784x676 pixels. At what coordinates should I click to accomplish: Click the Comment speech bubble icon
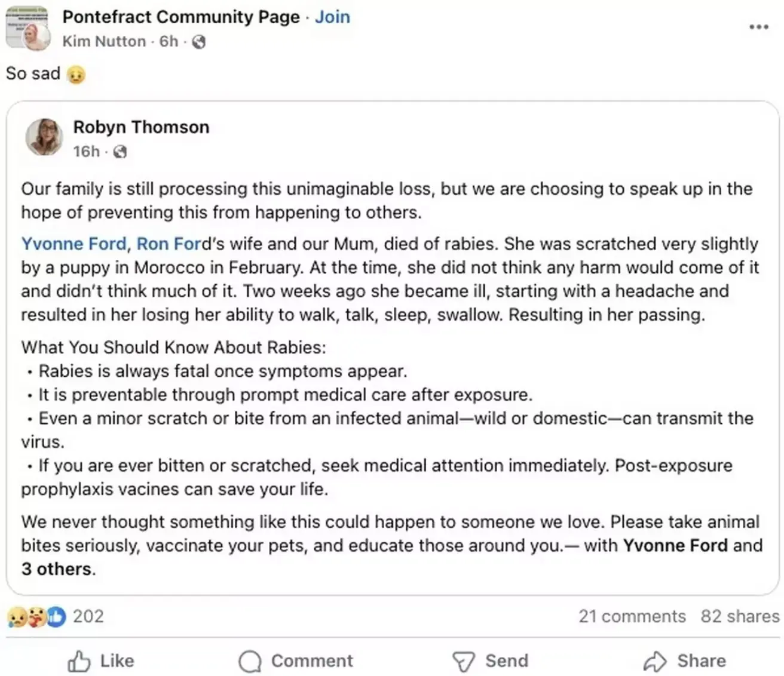tap(250, 661)
